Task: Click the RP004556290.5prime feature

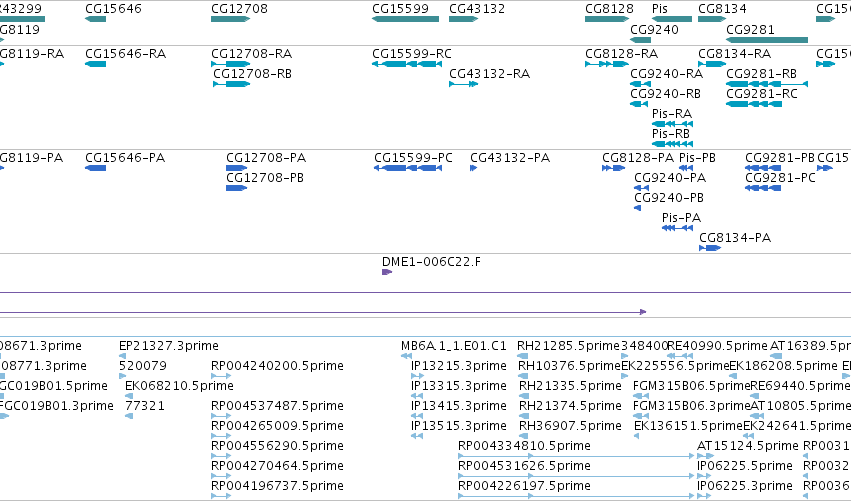Action: pos(221,456)
